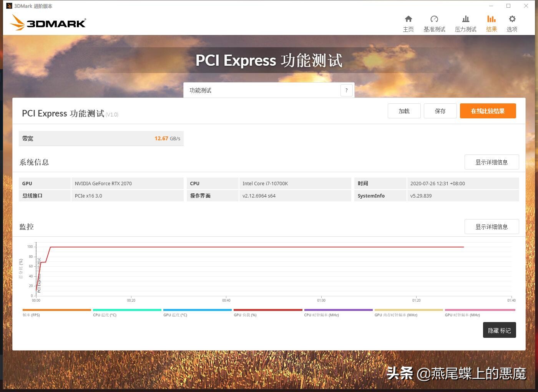
Task: Expand 显示详细信息 next to 监控
Action: [x=492, y=226]
